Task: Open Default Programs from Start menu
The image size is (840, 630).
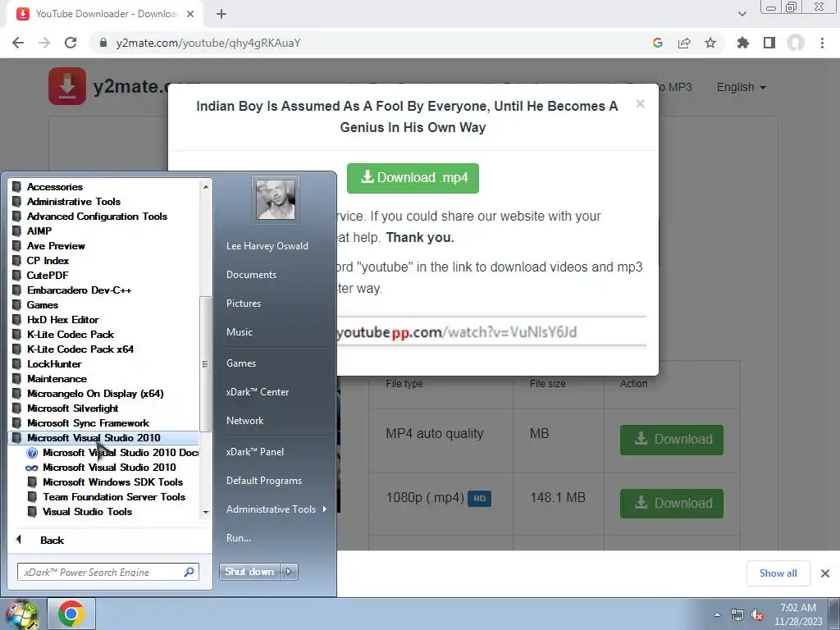Action: (263, 481)
